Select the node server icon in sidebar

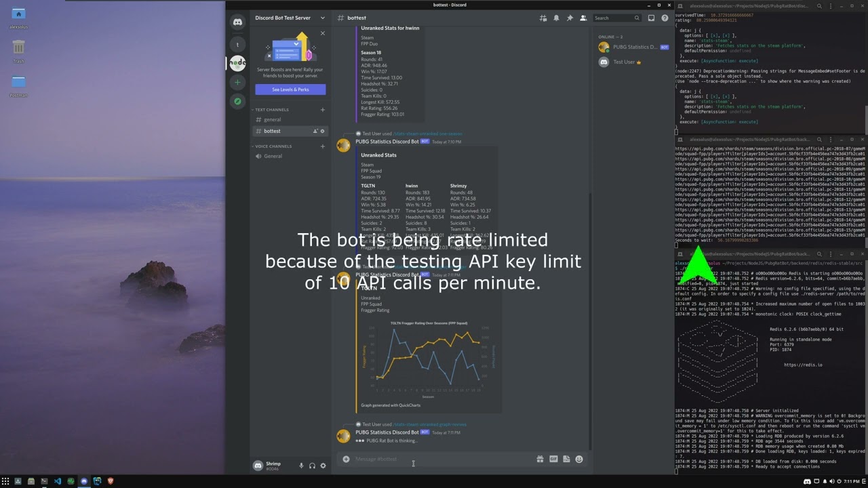[237, 63]
